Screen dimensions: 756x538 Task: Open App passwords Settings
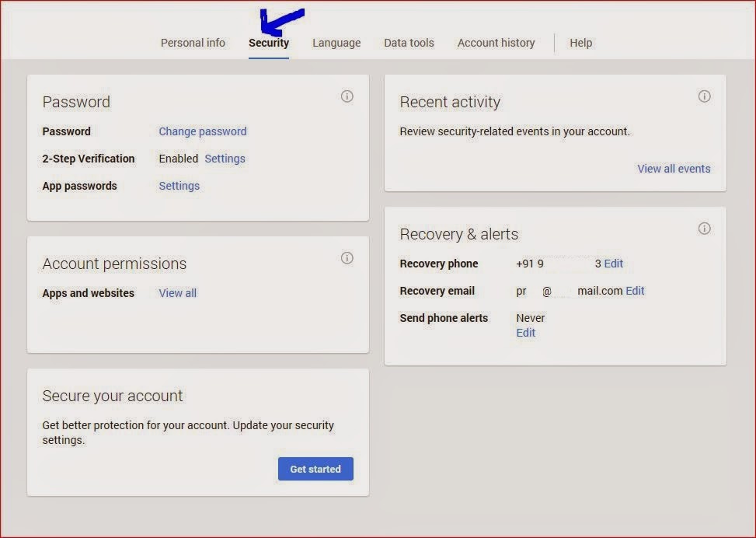179,185
